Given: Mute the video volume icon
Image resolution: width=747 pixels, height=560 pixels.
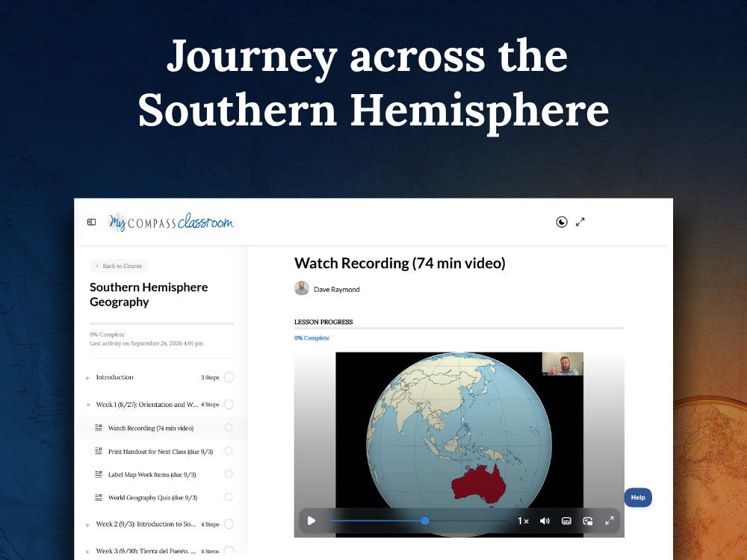Looking at the screenshot, I should tap(545, 521).
